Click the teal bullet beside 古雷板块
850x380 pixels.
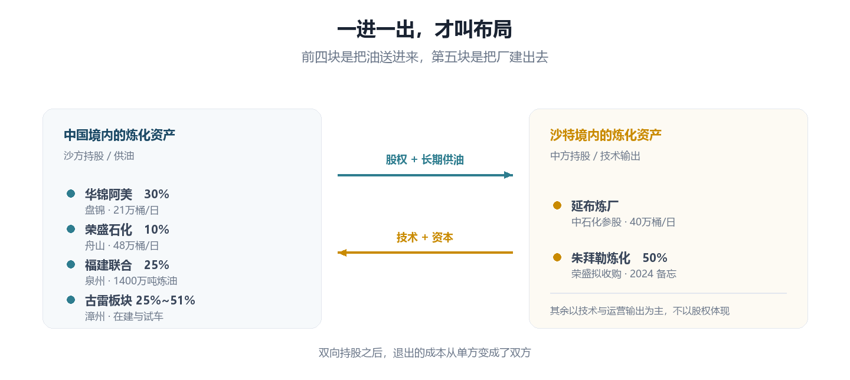point(70,300)
